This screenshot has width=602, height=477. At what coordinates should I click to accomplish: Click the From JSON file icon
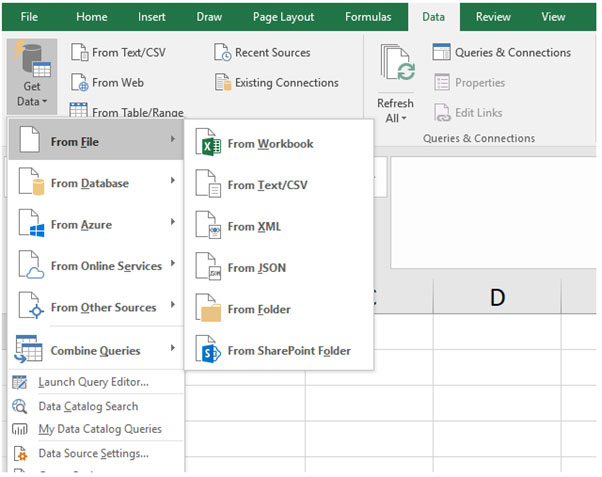tap(208, 267)
